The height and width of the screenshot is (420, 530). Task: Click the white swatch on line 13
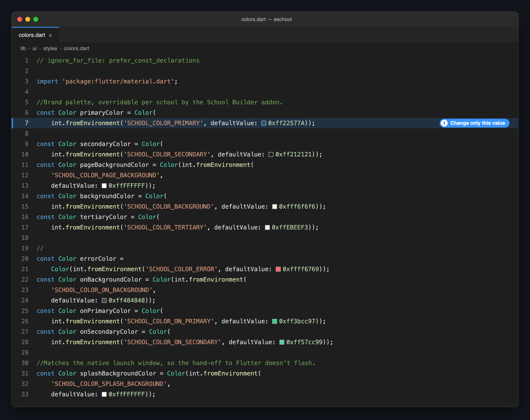(x=104, y=186)
